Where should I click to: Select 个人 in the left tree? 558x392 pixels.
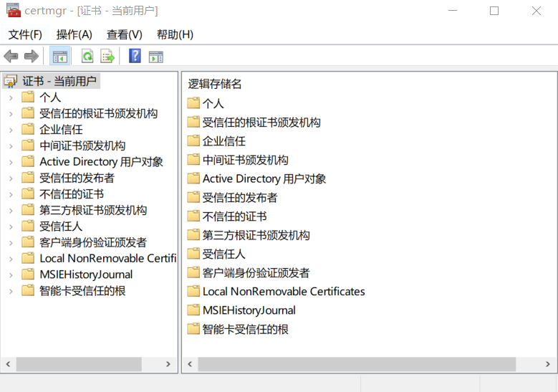coord(50,97)
